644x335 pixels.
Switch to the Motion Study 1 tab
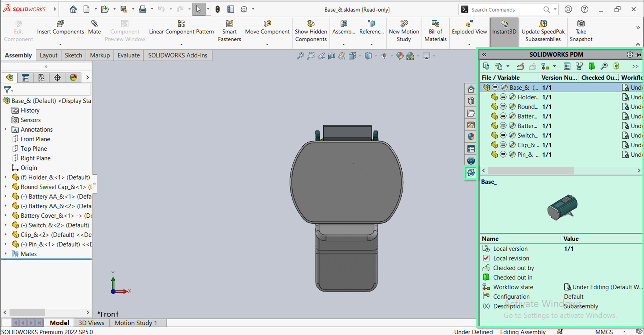coord(136,322)
